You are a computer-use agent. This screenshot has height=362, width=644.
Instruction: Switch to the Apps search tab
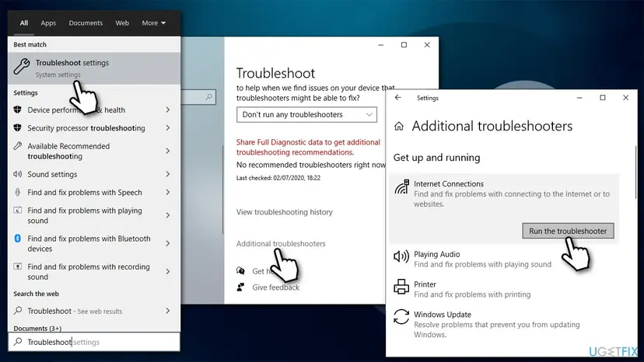point(48,23)
